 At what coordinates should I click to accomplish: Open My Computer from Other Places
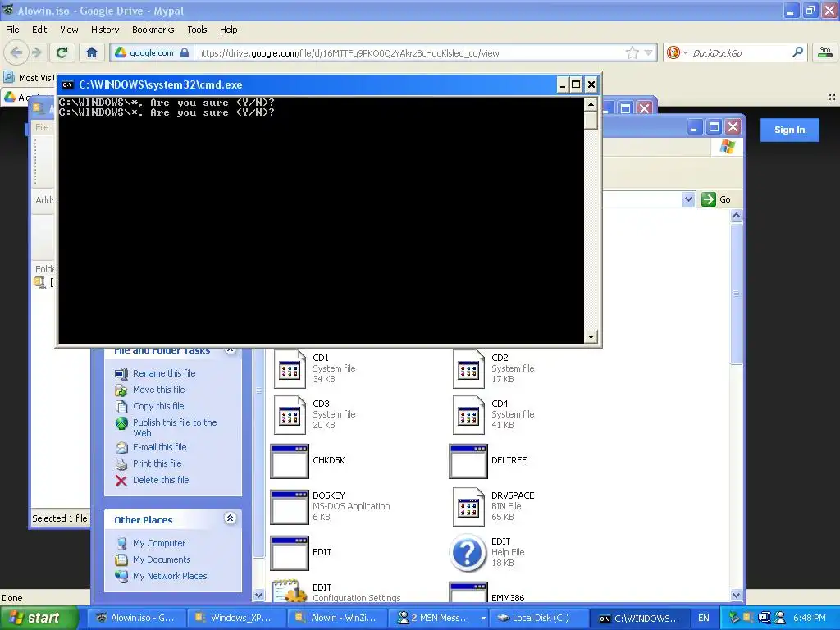[159, 543]
